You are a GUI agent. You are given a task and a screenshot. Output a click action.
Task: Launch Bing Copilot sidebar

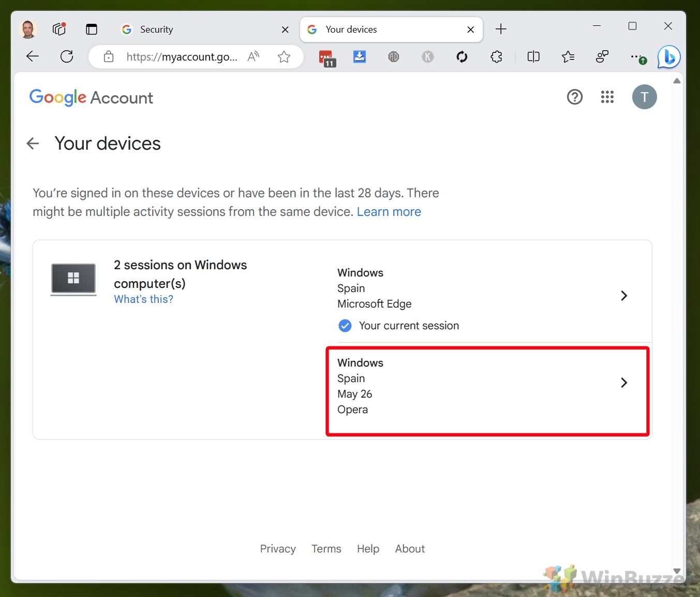[669, 57]
